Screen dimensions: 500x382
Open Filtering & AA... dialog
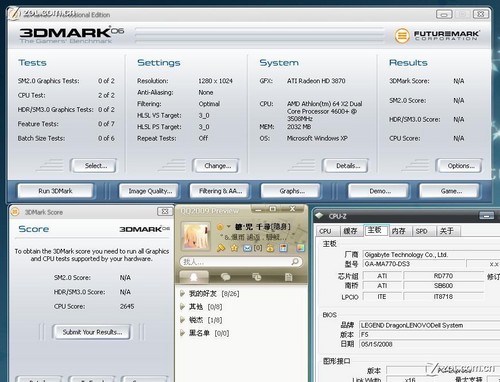[x=219, y=191]
